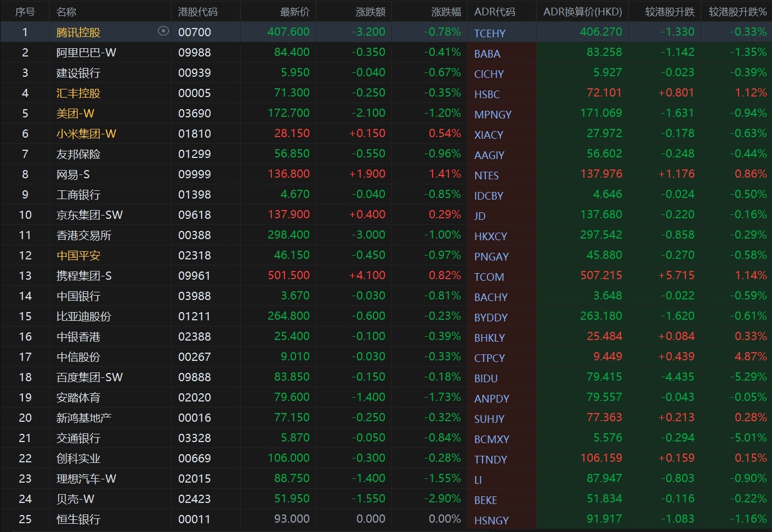
Task: Sort by ADR换算价(HKD) header
Action: [x=582, y=12]
